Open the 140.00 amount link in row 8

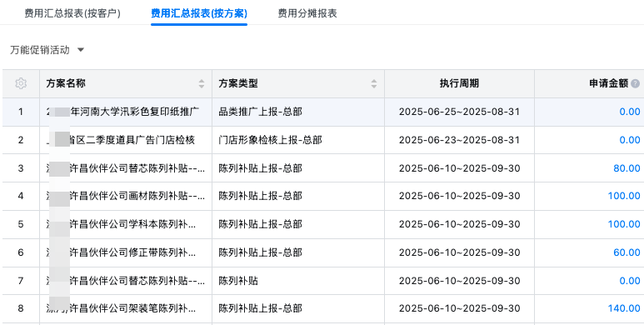coord(624,308)
